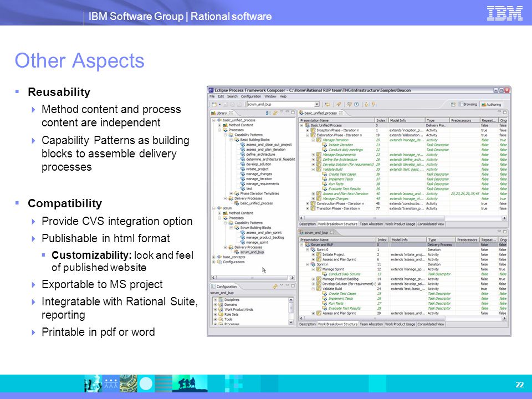Select manage_product_backlog in Library tree
532x399 pixels.
[265, 238]
